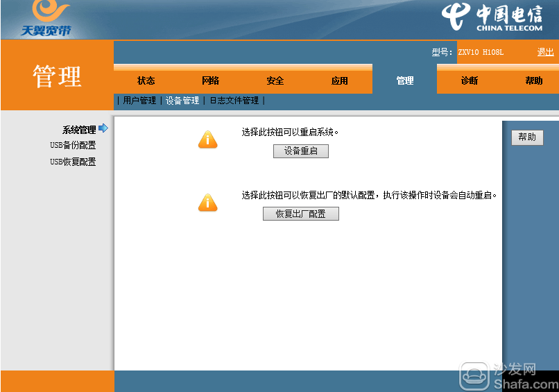
Task: Open the 状态 tab
Action: [x=146, y=80]
